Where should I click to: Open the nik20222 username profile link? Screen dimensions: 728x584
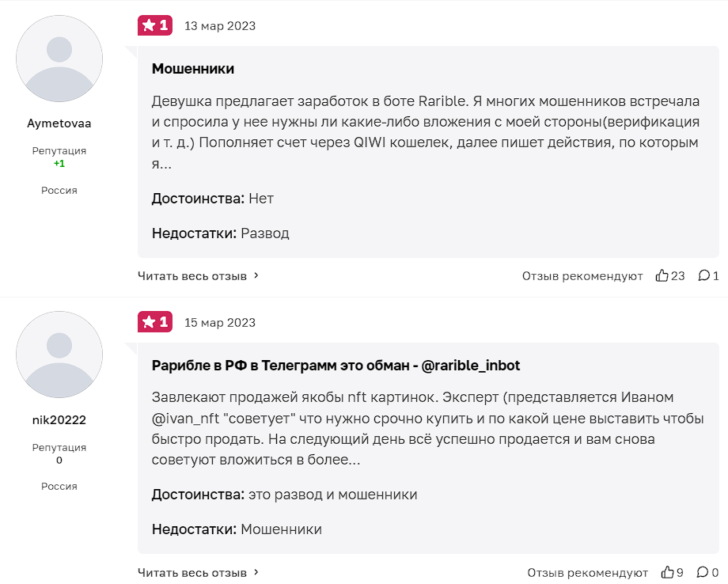coord(59,420)
